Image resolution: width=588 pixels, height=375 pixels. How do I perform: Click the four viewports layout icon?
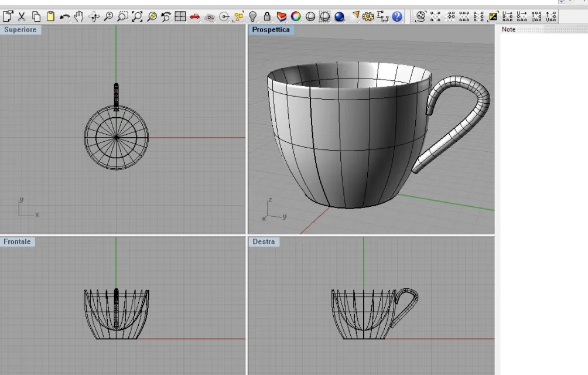point(180,17)
